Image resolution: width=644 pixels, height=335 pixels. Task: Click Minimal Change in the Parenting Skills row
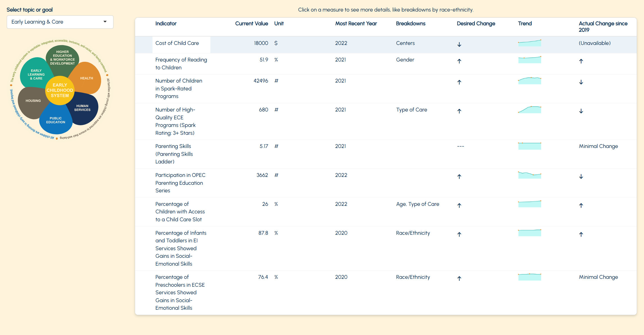pos(598,146)
